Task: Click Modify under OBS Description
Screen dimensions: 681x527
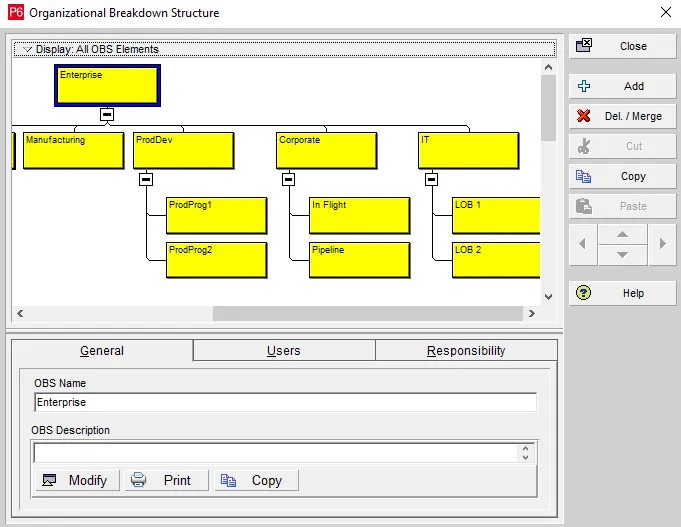Action: point(77,481)
